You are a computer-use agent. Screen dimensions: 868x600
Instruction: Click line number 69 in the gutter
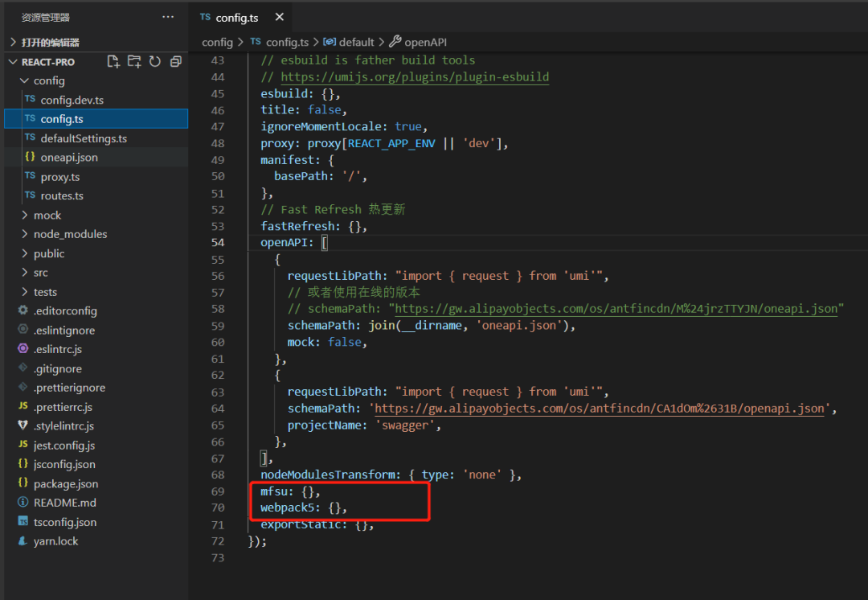[x=217, y=491]
